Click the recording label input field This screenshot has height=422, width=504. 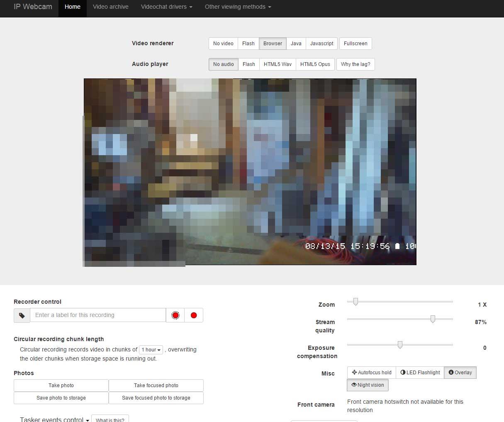[x=98, y=315]
